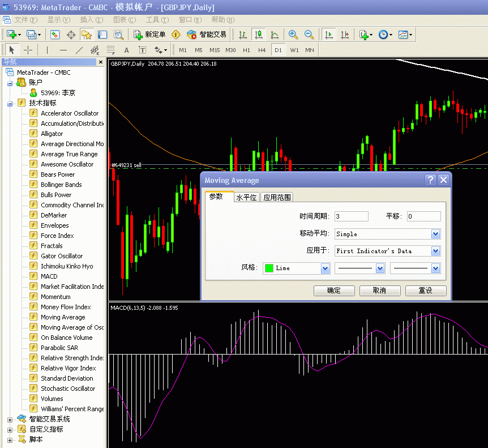488x448 pixels.
Task: Click the zoom out magnifier icon
Action: coord(309,35)
